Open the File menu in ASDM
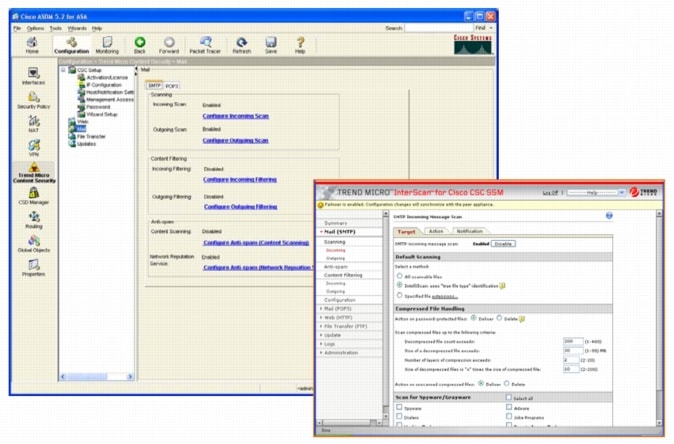674x444 pixels. (17, 28)
